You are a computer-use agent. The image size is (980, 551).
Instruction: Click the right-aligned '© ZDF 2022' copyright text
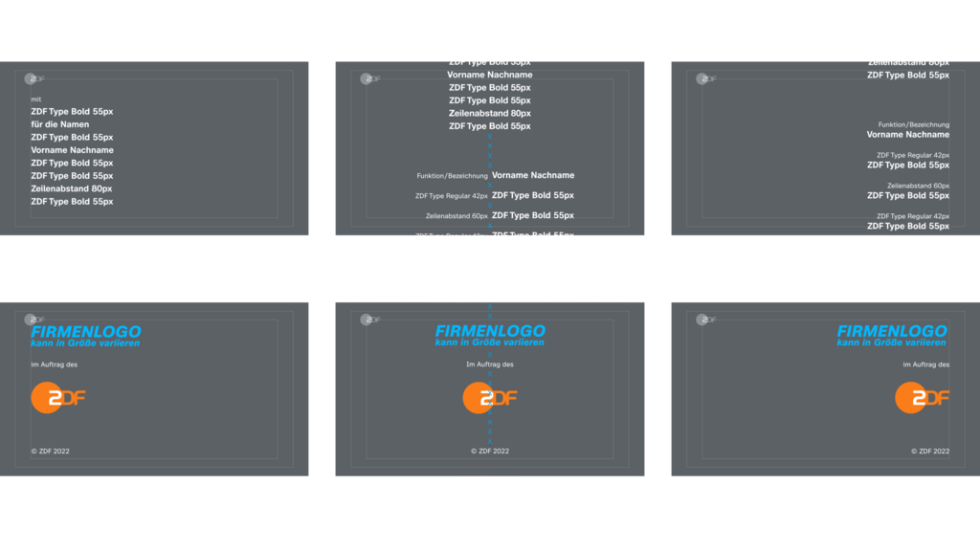(x=930, y=451)
